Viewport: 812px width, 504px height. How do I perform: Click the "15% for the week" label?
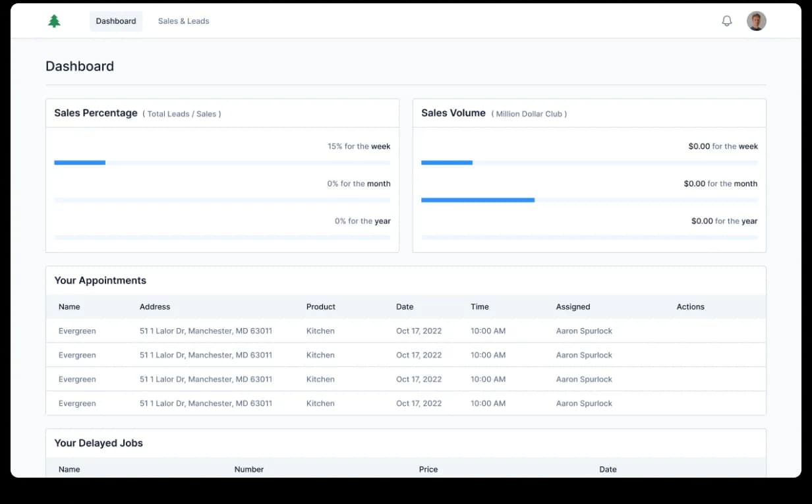point(359,146)
